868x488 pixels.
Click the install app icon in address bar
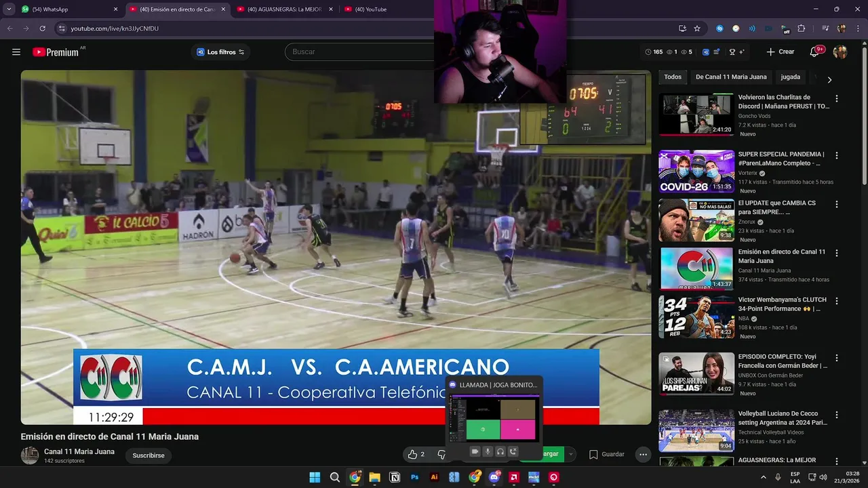coord(682,28)
